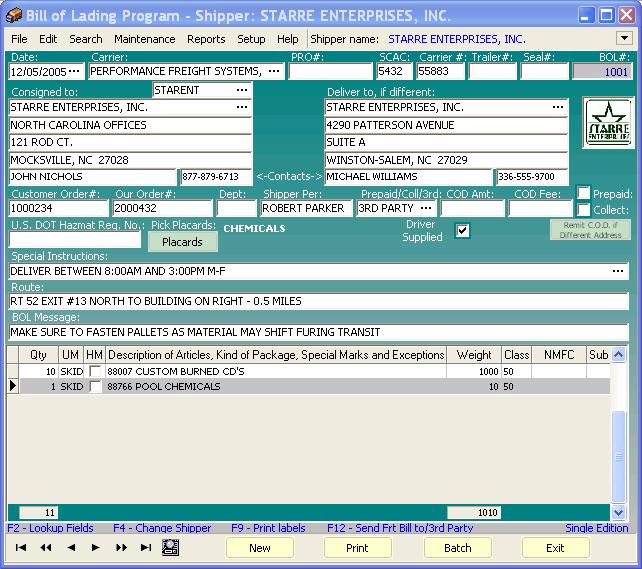This screenshot has width=642, height=569.
Task: Toggle HM checkbox for POOL CHEMICALS
Action: (x=95, y=386)
